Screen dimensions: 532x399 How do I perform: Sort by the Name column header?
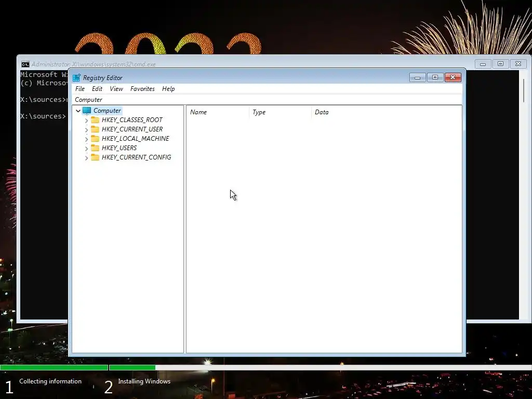click(x=218, y=112)
